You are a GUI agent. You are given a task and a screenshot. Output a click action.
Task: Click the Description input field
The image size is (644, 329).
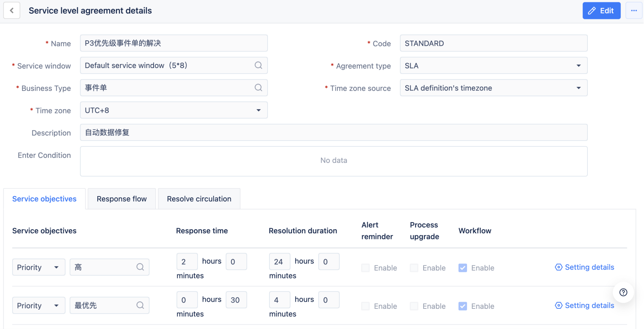[333, 132]
